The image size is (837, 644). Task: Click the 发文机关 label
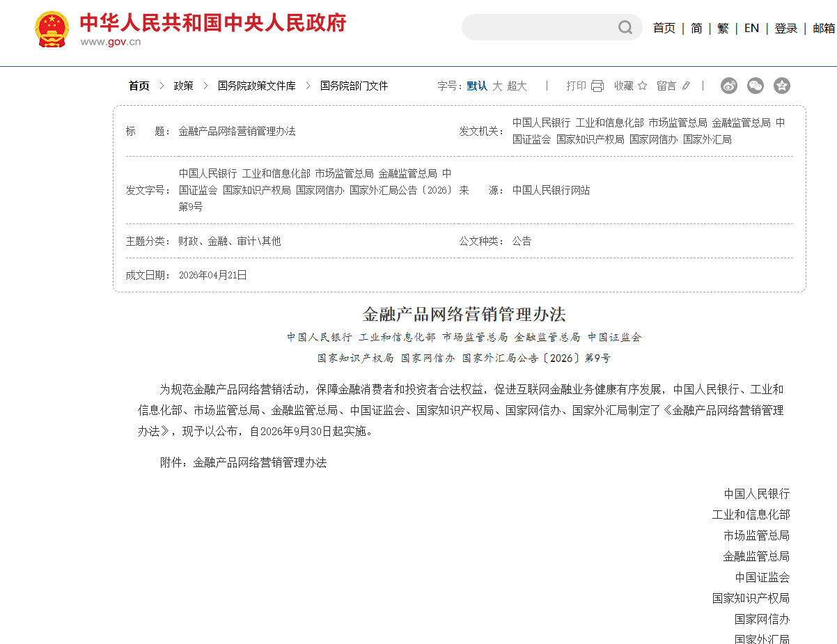(x=481, y=131)
